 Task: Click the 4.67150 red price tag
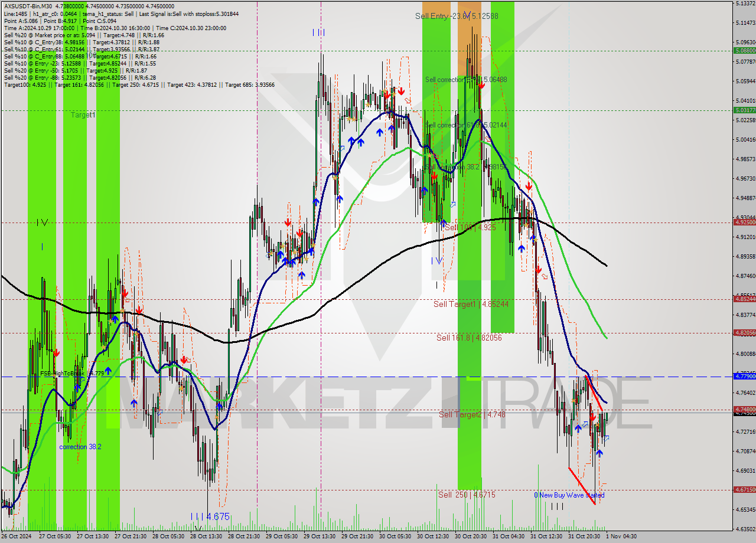pyautogui.click(x=744, y=489)
